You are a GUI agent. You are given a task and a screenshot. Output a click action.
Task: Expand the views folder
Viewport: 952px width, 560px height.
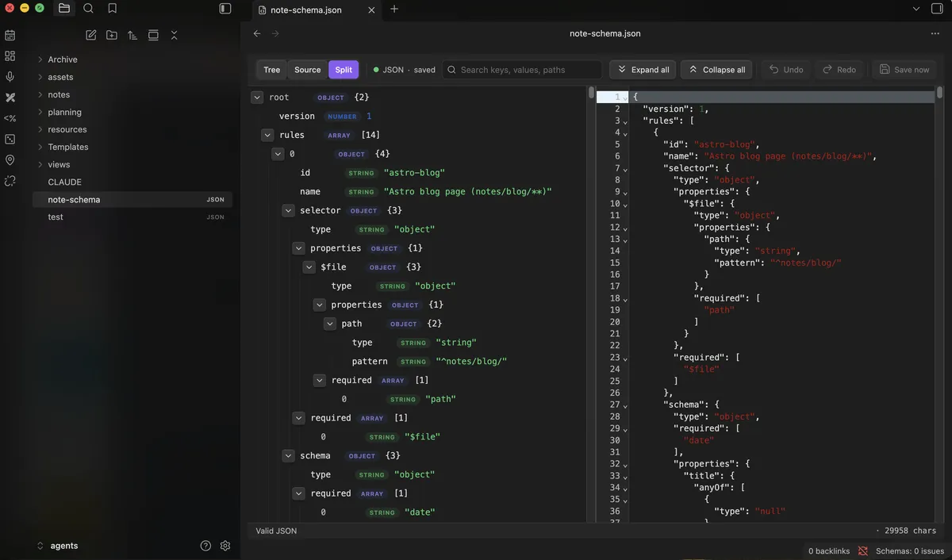40,164
